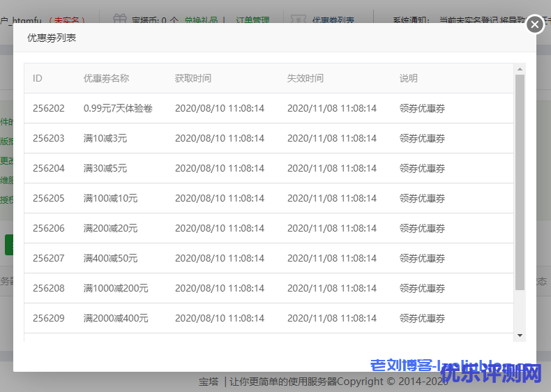The height and width of the screenshot is (392, 551).
Task: Click coupon ID 256204
Action: click(49, 168)
